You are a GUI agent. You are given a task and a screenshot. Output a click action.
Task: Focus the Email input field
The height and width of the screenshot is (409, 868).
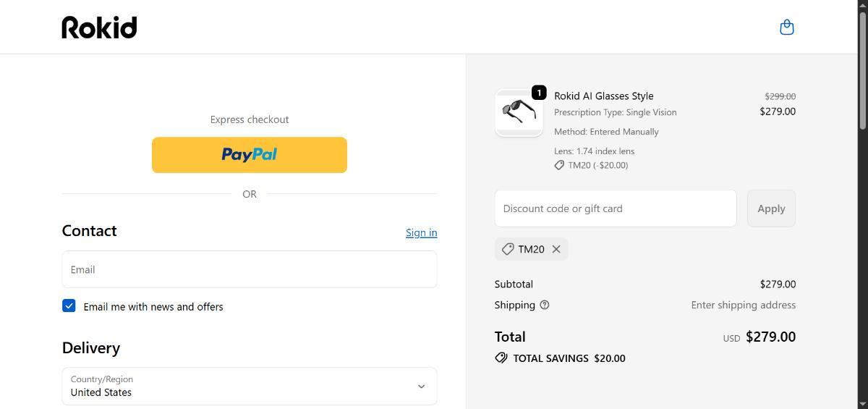[x=250, y=269]
